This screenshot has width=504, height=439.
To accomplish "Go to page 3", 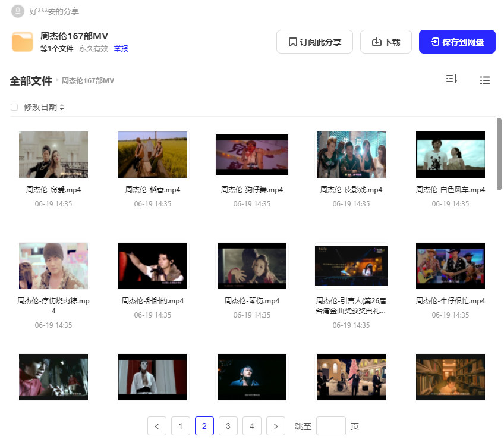I will tap(228, 426).
